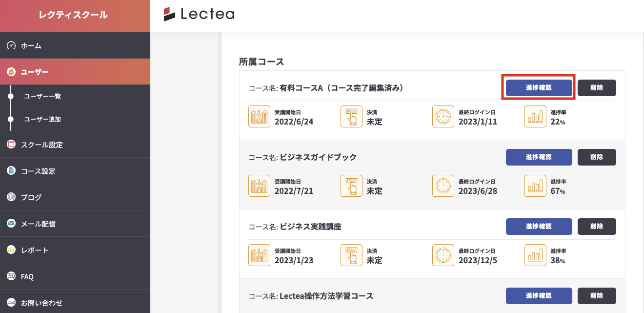Screen dimensions: 644x313
Task: Click the Mail delivery envelope icon
Action: point(11,224)
